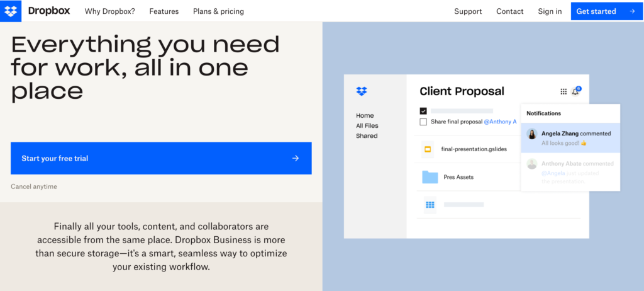This screenshot has width=644, height=291.
Task: Open the Contact page link
Action: (x=509, y=11)
